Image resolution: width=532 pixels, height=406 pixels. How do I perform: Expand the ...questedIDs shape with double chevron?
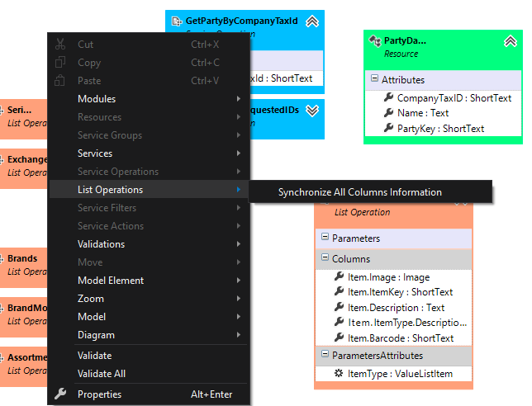pos(312,111)
